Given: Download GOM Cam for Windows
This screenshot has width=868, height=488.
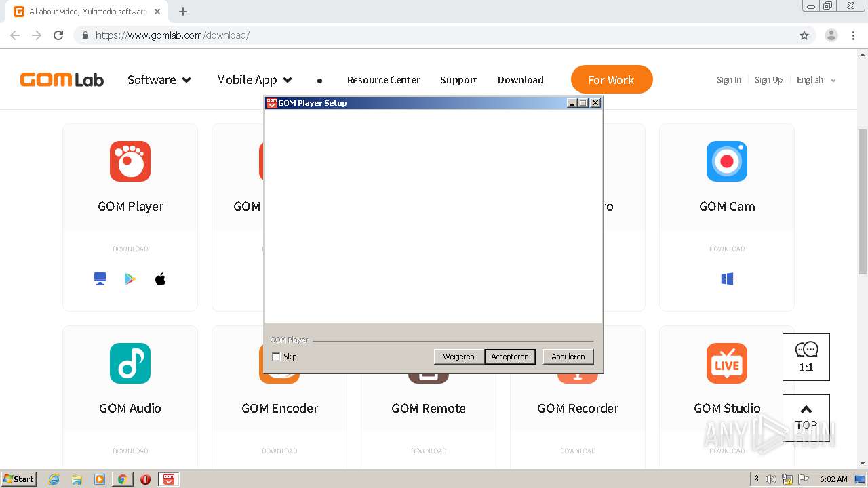Looking at the screenshot, I should [x=727, y=279].
